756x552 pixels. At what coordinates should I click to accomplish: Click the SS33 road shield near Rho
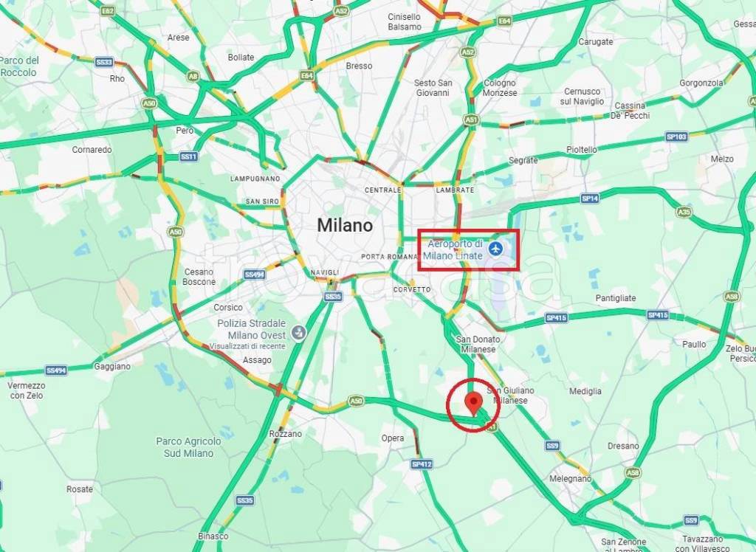[x=104, y=62]
